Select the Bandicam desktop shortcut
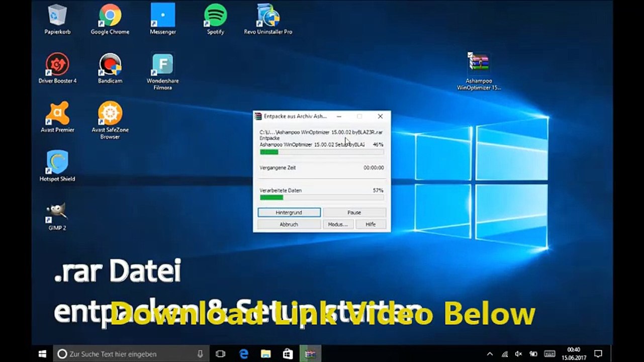The height and width of the screenshot is (362, 644). 110,69
